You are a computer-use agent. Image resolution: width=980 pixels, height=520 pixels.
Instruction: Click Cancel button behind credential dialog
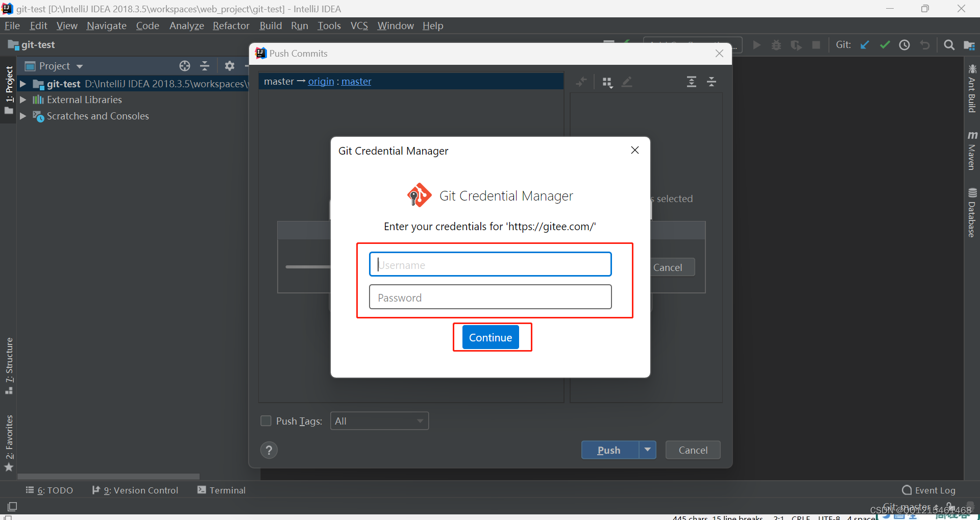(x=672, y=267)
